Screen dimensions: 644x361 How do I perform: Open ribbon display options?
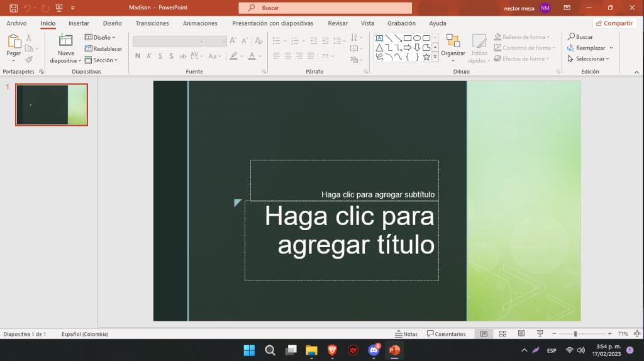[x=567, y=8]
